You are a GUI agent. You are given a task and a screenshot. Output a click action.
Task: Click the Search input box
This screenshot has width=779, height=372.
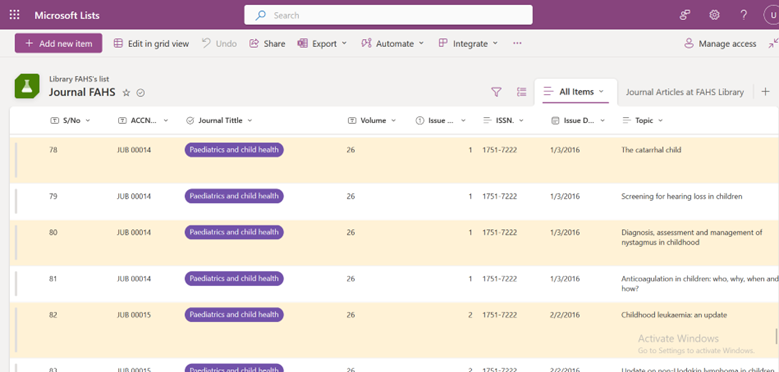(x=389, y=15)
